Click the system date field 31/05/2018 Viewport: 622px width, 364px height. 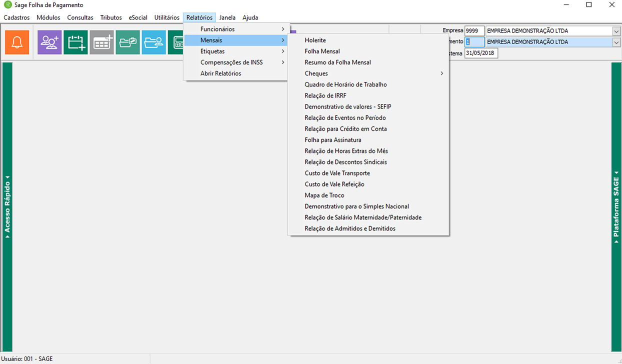(480, 53)
